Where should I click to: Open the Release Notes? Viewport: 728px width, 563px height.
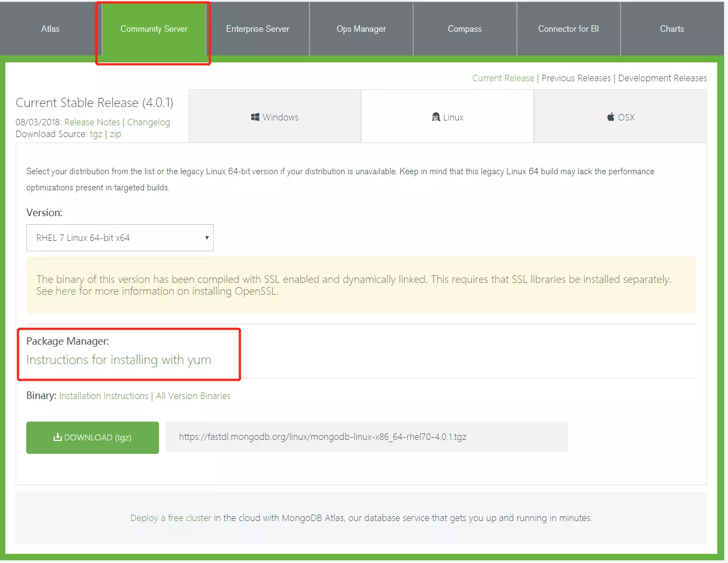(91, 122)
